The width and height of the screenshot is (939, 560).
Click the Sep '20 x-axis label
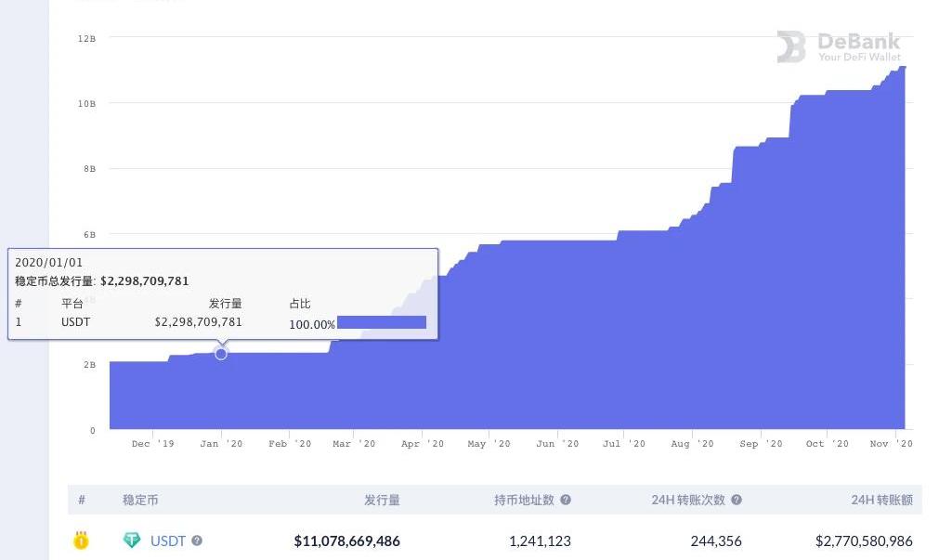click(762, 444)
